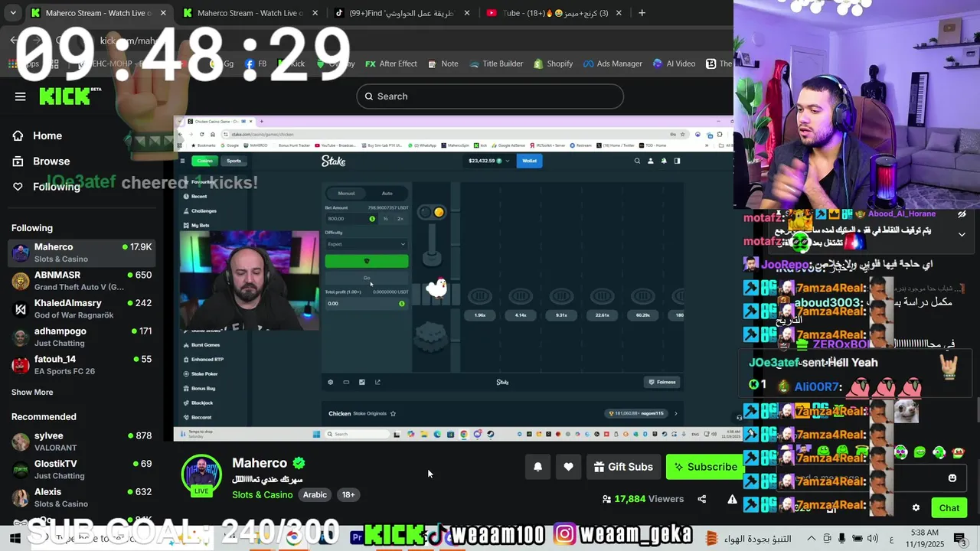Open Windows notification center icon
The image size is (980, 551).
[960, 539]
